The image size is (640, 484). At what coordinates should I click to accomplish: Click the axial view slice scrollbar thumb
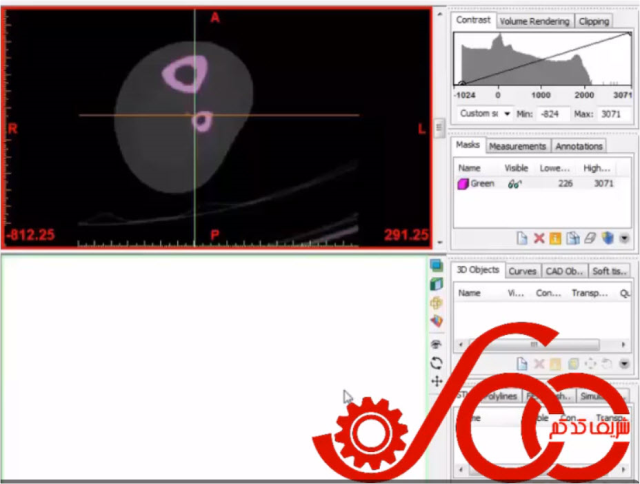(440, 128)
